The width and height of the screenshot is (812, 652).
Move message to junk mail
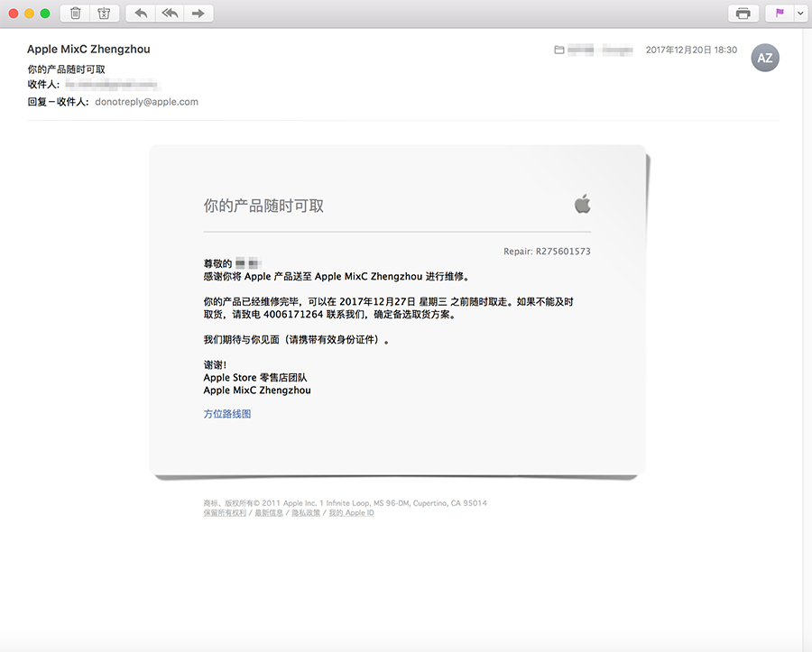tap(104, 14)
